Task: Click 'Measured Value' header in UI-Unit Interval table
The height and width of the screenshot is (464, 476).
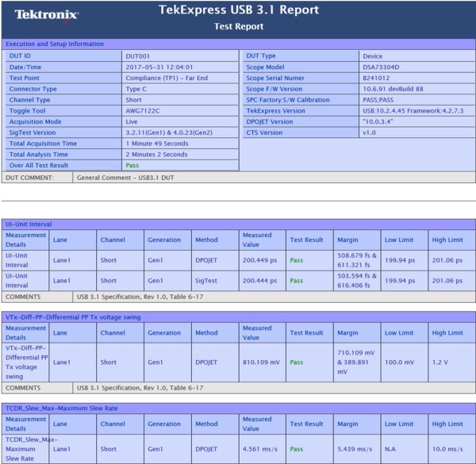Action: click(257, 240)
